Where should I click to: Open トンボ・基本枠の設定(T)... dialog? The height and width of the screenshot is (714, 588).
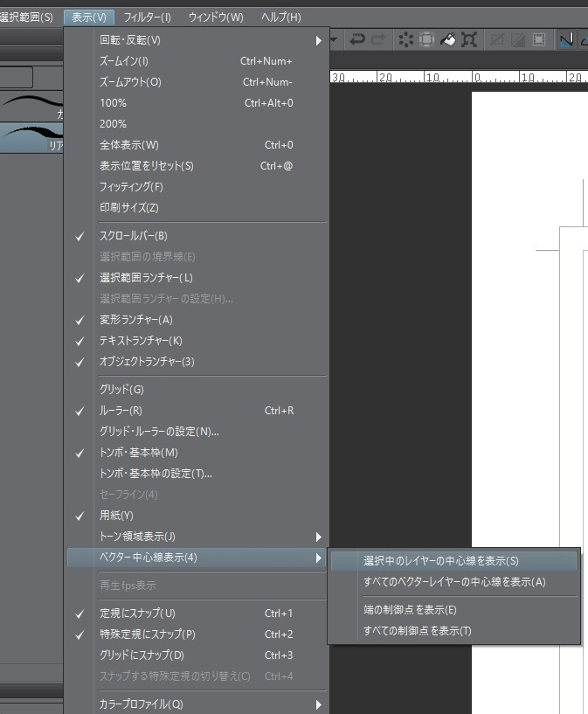click(x=197, y=474)
